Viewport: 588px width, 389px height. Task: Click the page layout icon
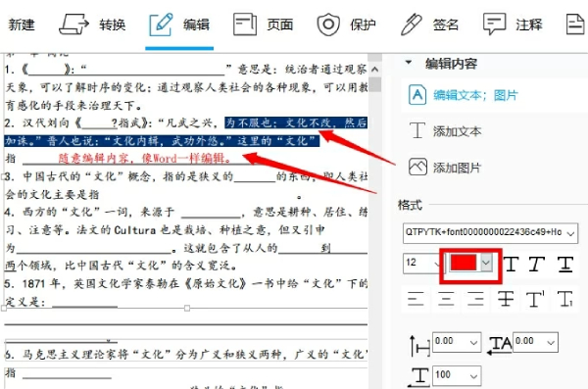(x=244, y=24)
